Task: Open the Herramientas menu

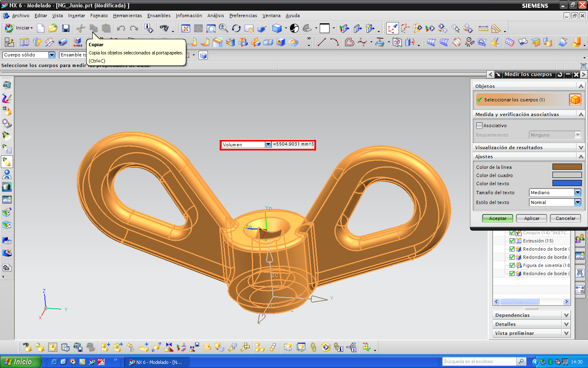Action: pos(127,16)
